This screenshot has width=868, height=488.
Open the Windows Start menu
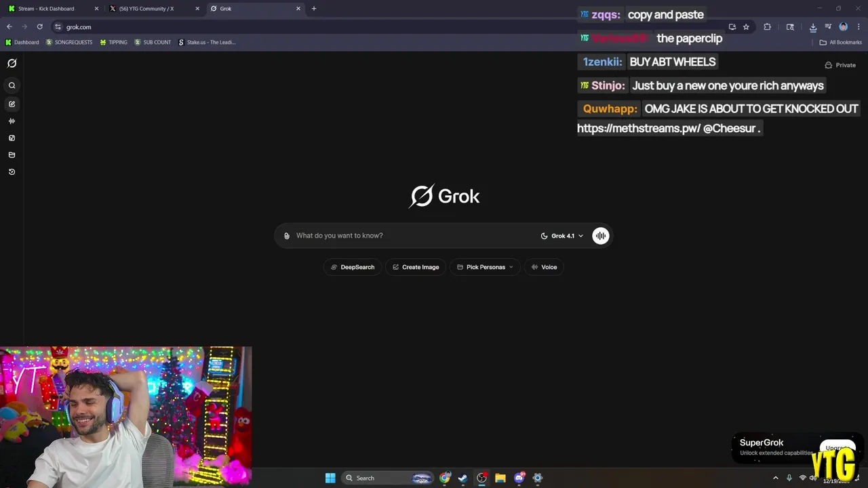coord(330,478)
